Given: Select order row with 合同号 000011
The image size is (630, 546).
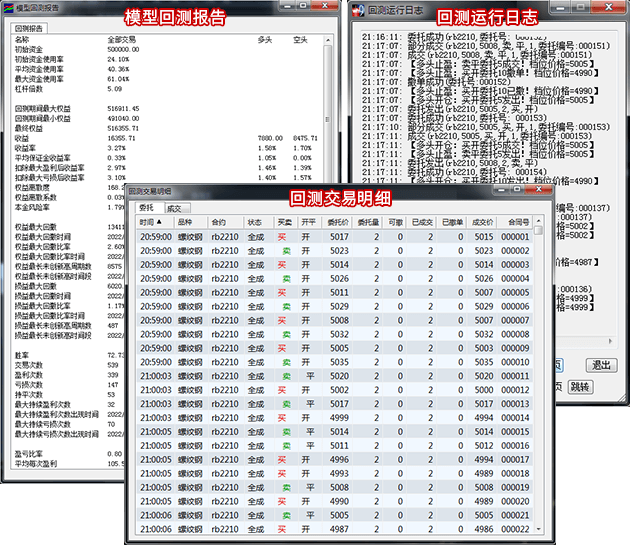Looking at the screenshot, I should click(335, 376).
